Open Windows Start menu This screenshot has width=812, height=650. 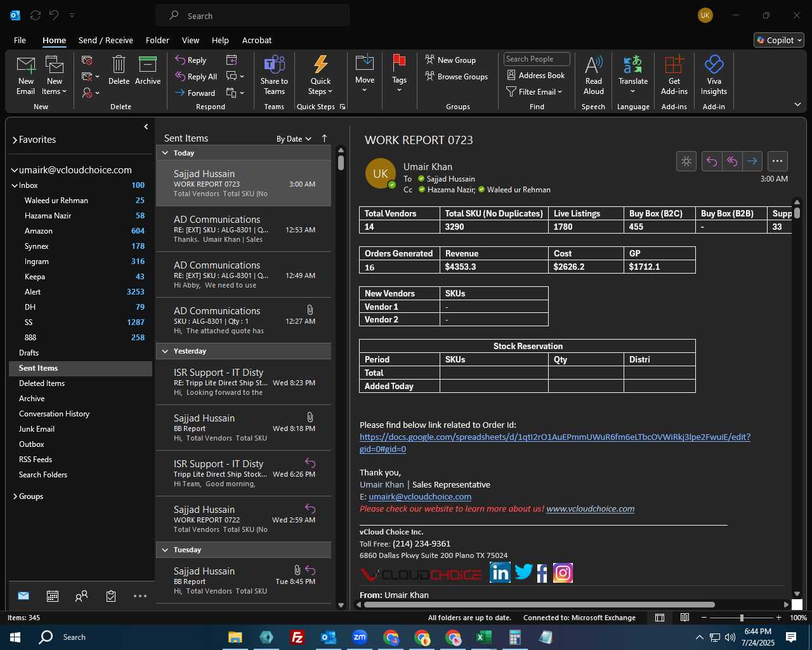pyautogui.click(x=15, y=637)
